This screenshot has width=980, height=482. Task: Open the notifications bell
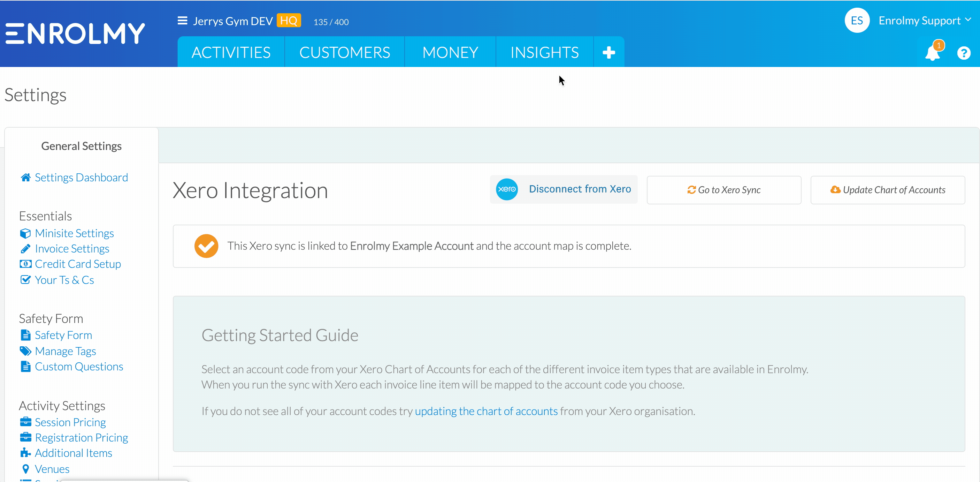[x=933, y=53]
